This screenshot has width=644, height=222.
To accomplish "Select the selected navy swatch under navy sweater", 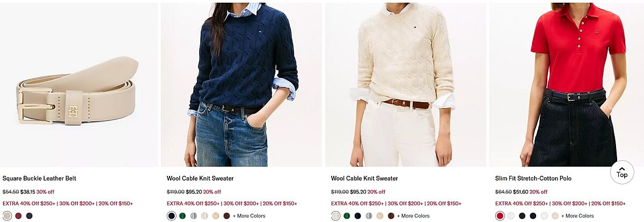I will (171, 216).
